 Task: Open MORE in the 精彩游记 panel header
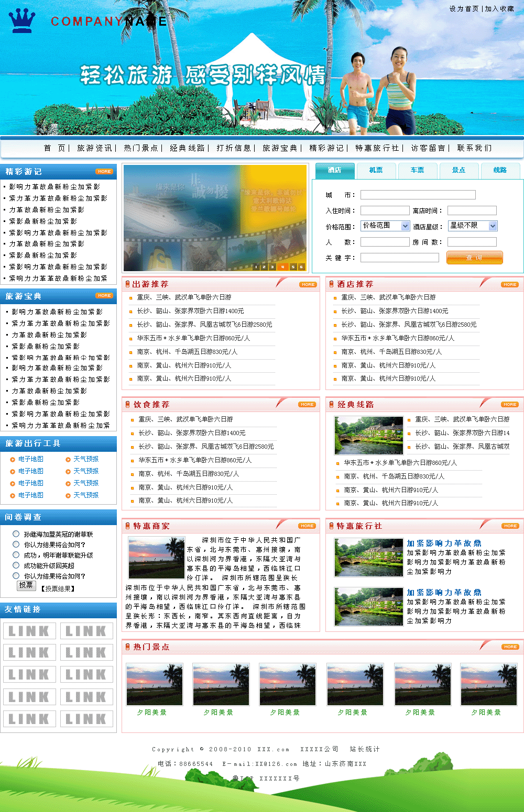[104, 172]
